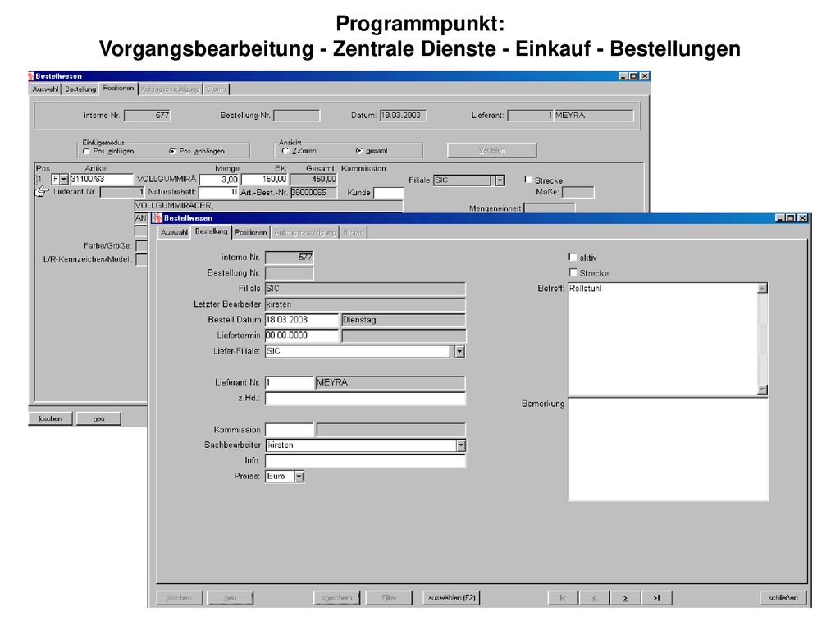Click Auftragsbestätigung tab in back window
The image size is (840, 630).
[x=171, y=89]
